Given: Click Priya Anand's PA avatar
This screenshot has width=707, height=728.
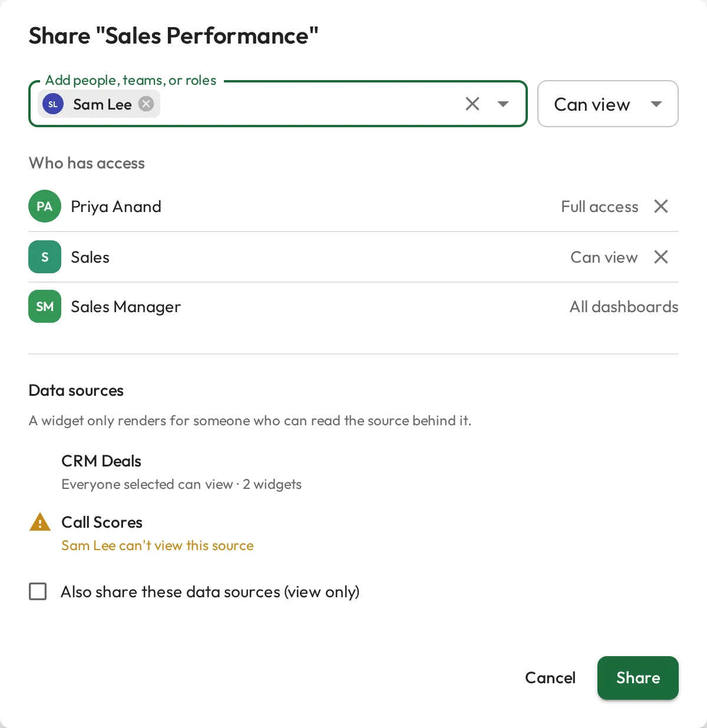Looking at the screenshot, I should click(45, 207).
